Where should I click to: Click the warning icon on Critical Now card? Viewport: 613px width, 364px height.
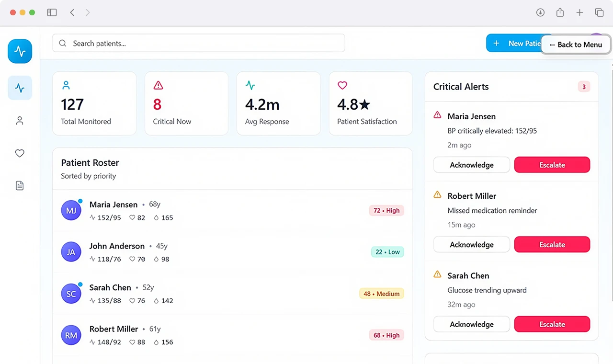pos(158,86)
